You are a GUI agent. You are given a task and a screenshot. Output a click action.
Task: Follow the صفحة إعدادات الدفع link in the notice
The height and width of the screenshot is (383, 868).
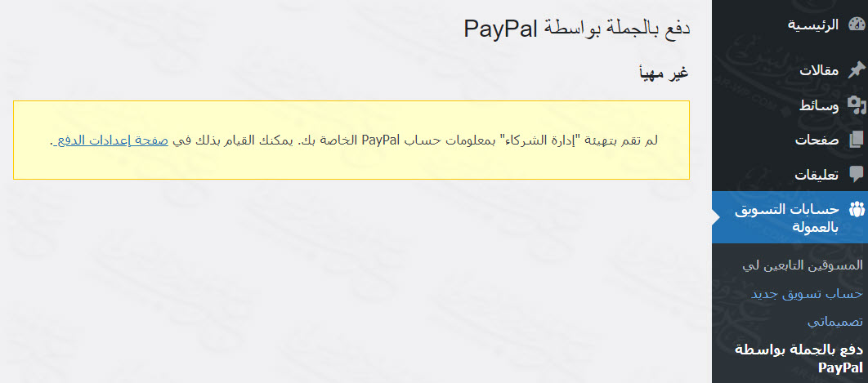(x=109, y=140)
